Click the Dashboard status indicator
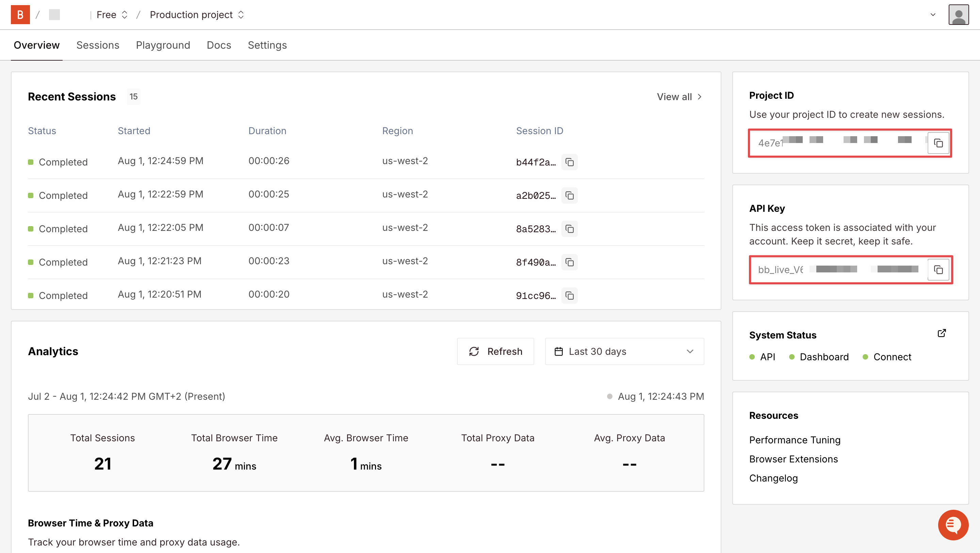Image resolution: width=980 pixels, height=553 pixels. coord(819,357)
